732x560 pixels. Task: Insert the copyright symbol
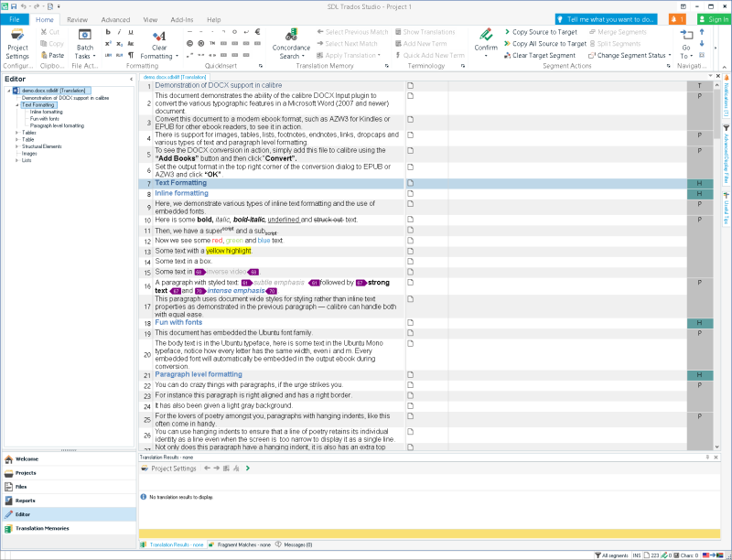189,43
